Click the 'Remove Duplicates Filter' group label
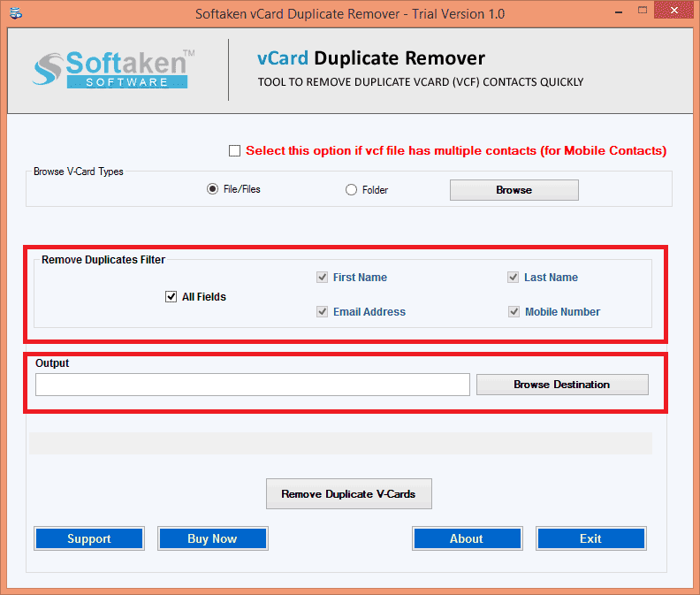The image size is (700, 595). 103,260
